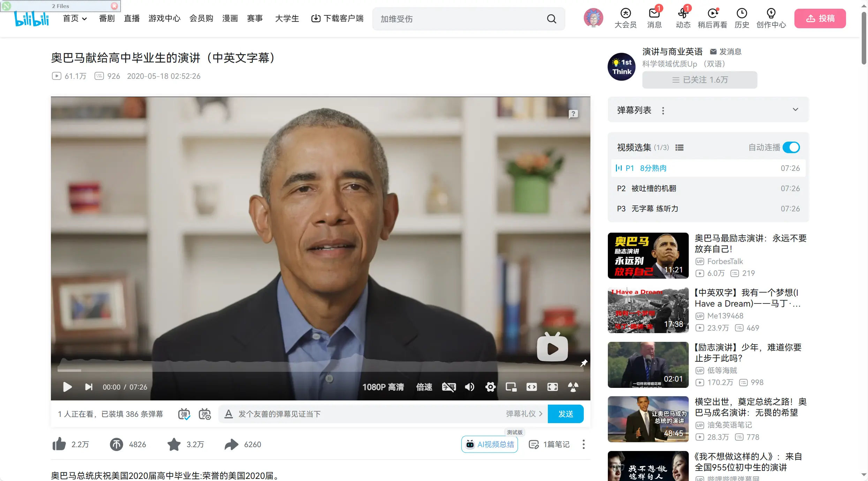Mute the video volume speaker icon
Viewport: 868px width, 481px height.
(469, 387)
